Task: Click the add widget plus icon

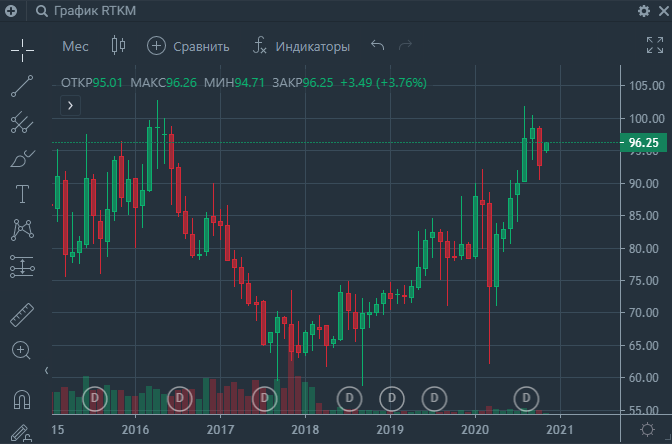Action: coord(11,11)
